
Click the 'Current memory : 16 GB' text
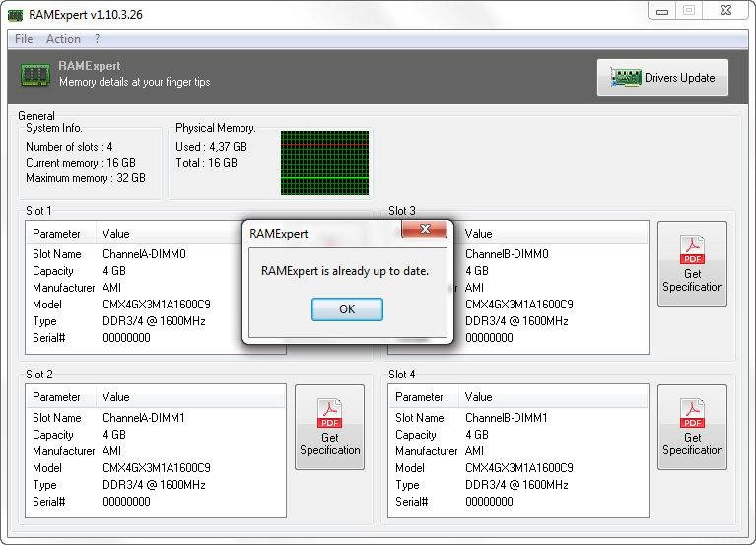(81, 163)
